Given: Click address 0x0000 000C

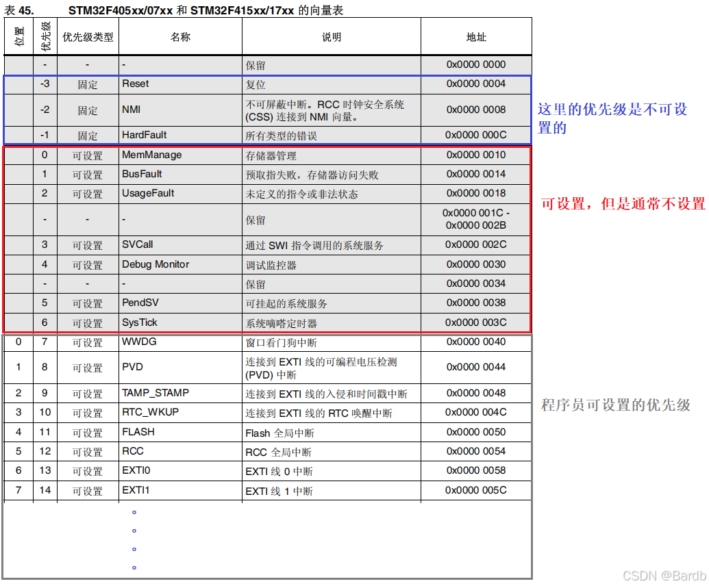Looking at the screenshot, I should pos(476,135).
